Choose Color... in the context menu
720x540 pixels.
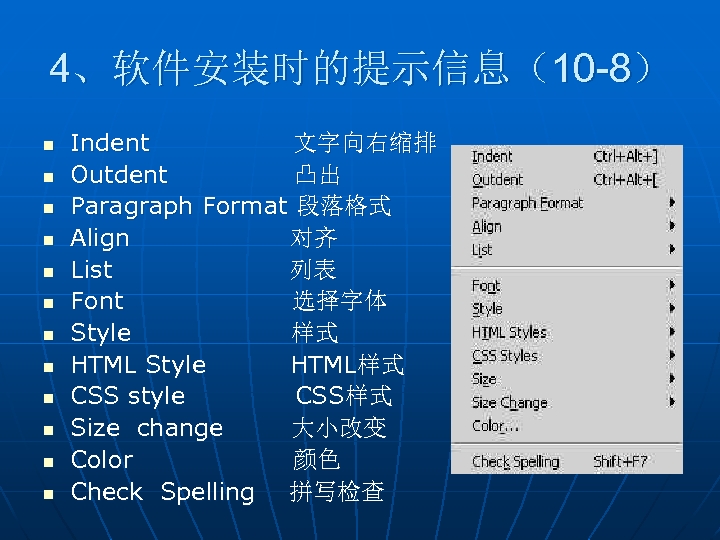coord(567,426)
